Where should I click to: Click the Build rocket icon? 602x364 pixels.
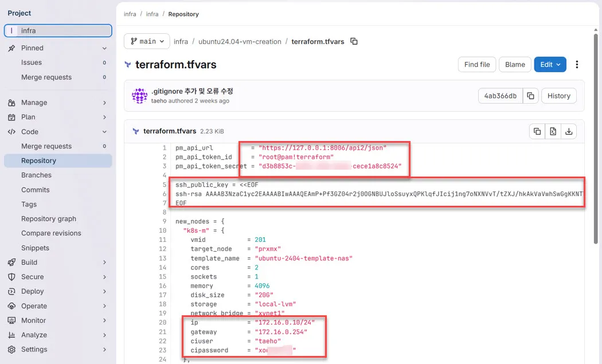click(11, 262)
